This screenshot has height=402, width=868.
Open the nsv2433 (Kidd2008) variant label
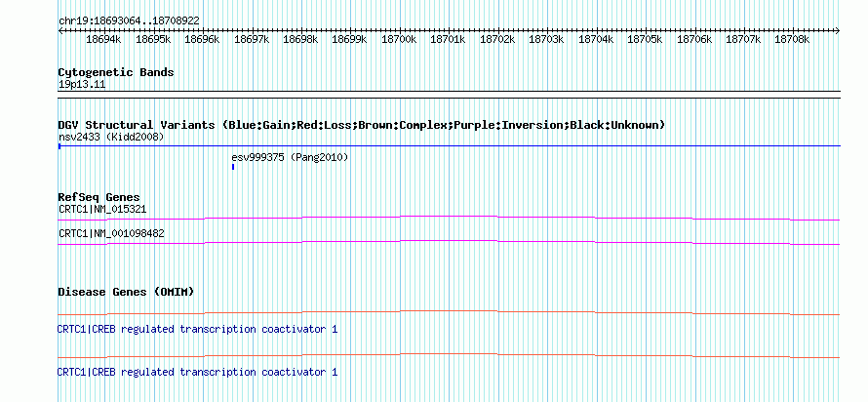click(x=111, y=137)
